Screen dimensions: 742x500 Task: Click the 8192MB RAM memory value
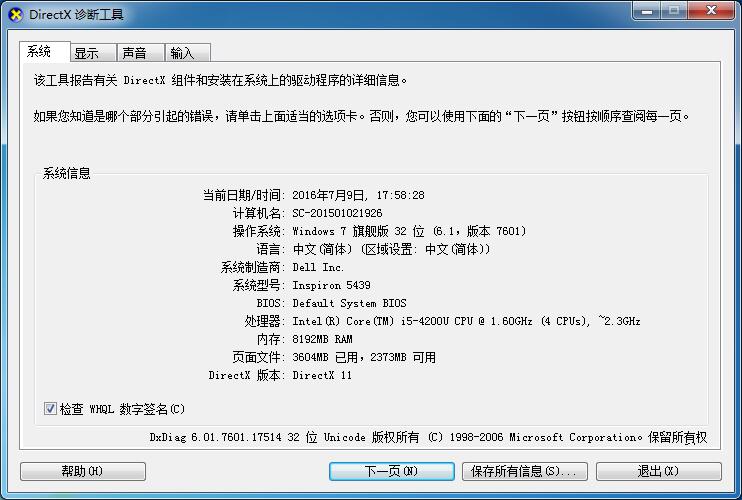point(322,339)
